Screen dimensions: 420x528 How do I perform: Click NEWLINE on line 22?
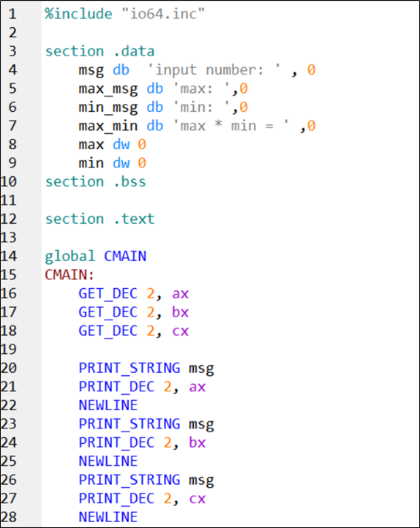click(x=108, y=405)
